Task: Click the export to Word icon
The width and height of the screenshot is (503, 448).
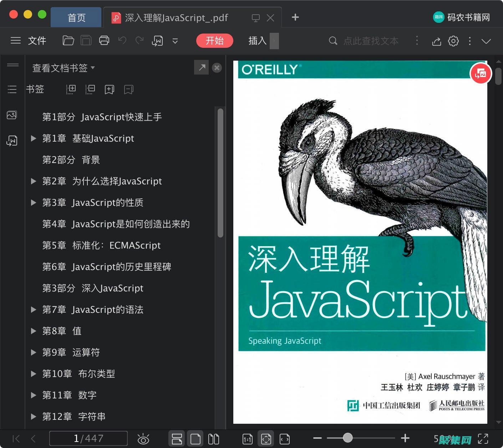Action: click(157, 40)
